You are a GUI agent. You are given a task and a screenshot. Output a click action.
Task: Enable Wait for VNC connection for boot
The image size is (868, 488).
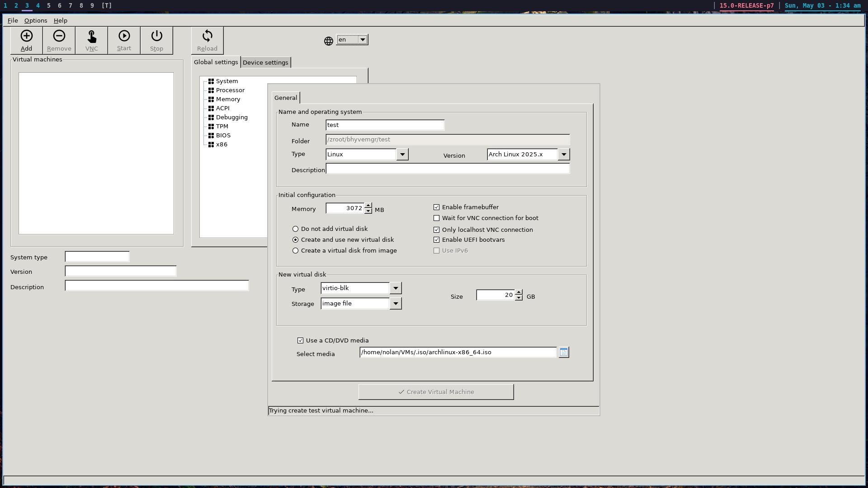436,218
